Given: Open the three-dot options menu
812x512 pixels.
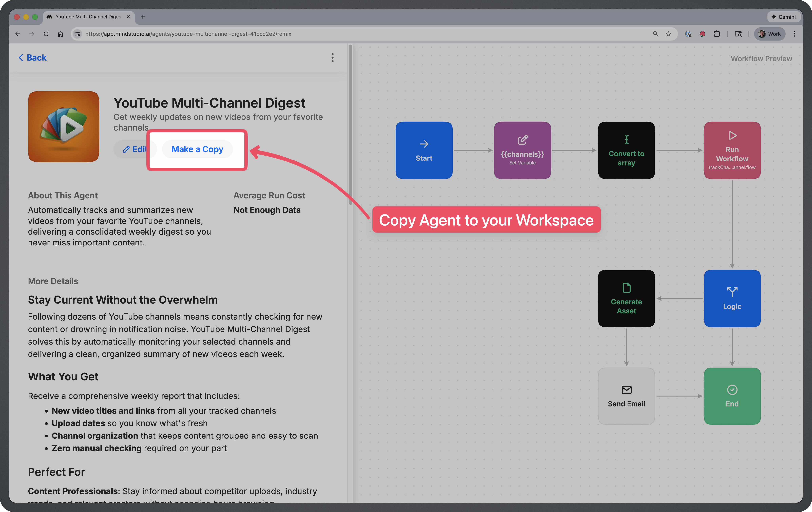Looking at the screenshot, I should [x=333, y=58].
